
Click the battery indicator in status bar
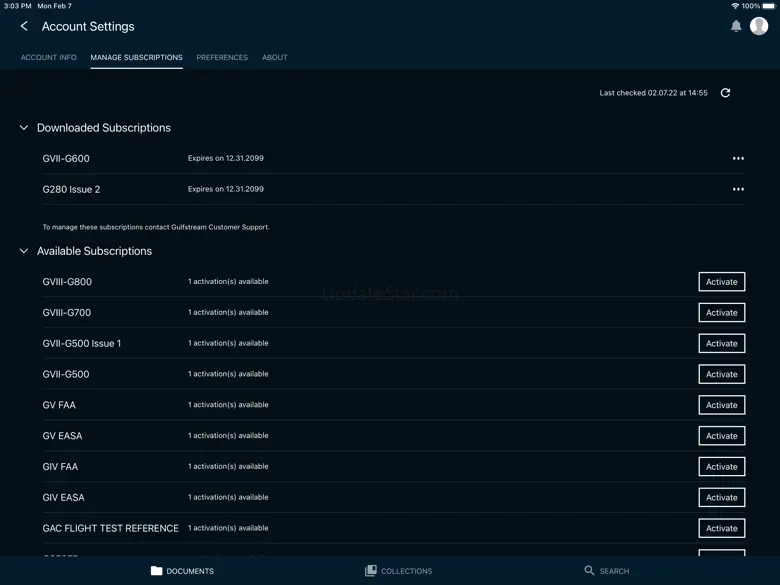[x=769, y=6]
